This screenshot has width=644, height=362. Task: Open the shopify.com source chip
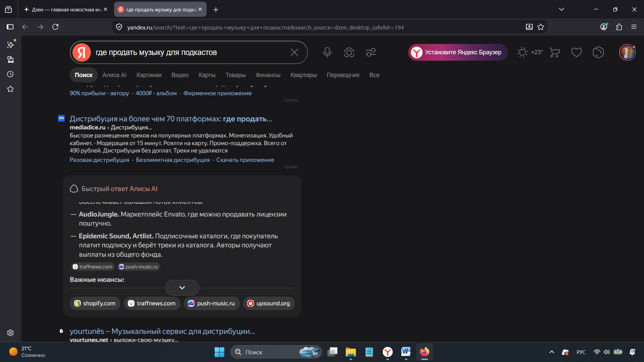point(95,303)
